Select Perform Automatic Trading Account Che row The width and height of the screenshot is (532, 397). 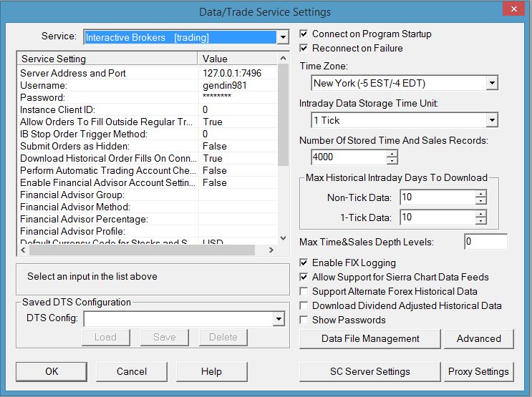(x=147, y=171)
